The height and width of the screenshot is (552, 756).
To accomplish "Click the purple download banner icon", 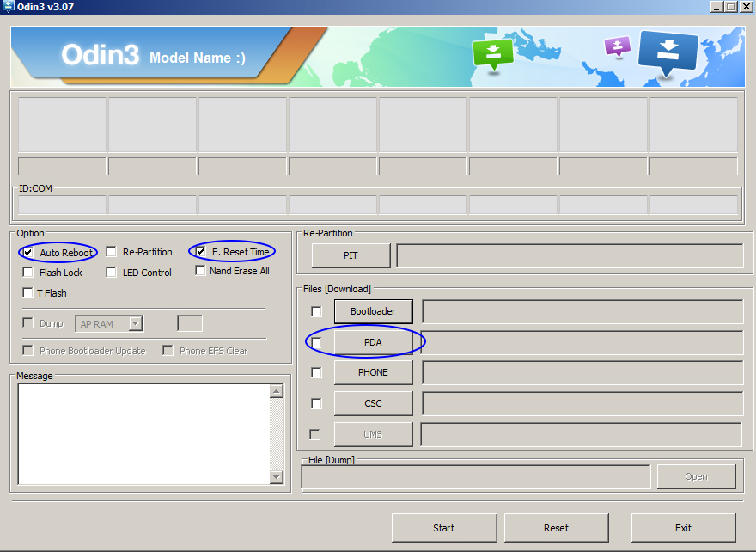I will 618,46.
